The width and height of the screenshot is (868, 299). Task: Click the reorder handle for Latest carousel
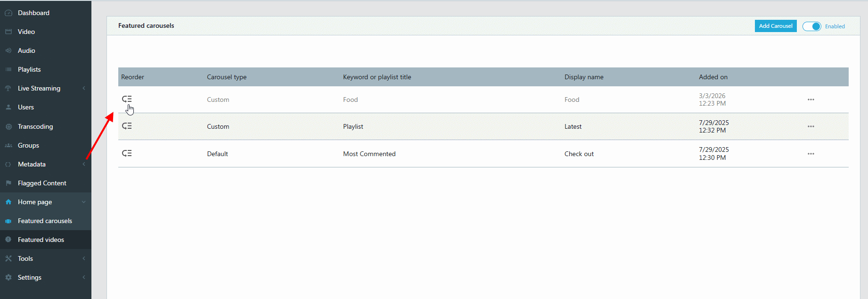pyautogui.click(x=127, y=126)
